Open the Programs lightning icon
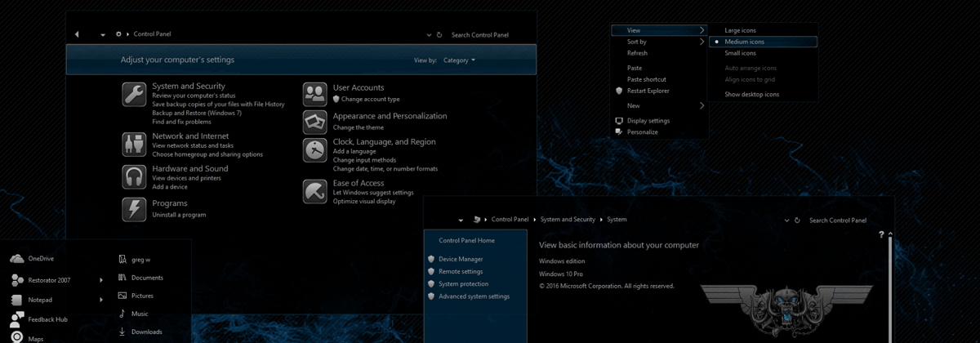This screenshot has height=343, width=980. 134,209
